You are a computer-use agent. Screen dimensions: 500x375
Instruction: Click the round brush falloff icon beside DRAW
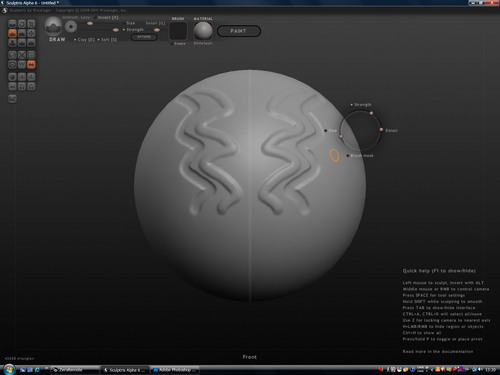coord(71,26)
